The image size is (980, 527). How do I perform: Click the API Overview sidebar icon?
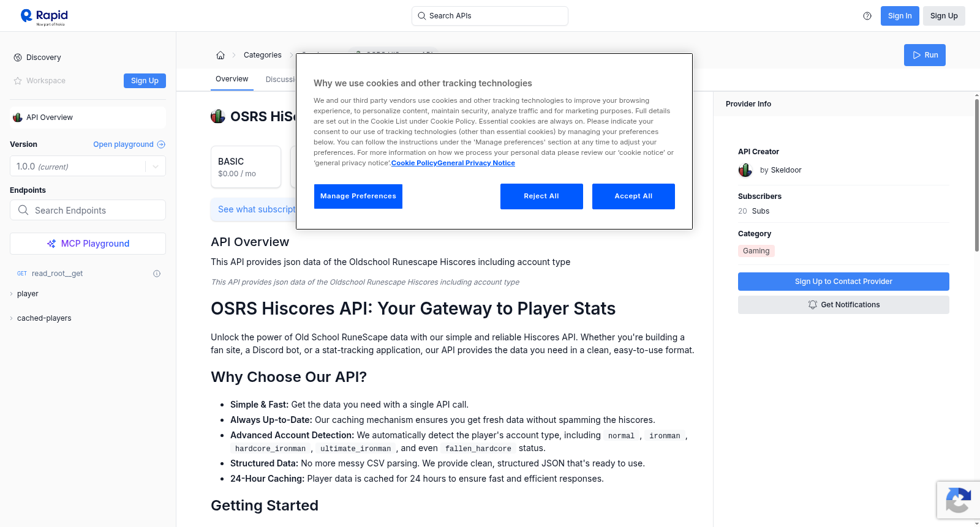[x=18, y=118]
